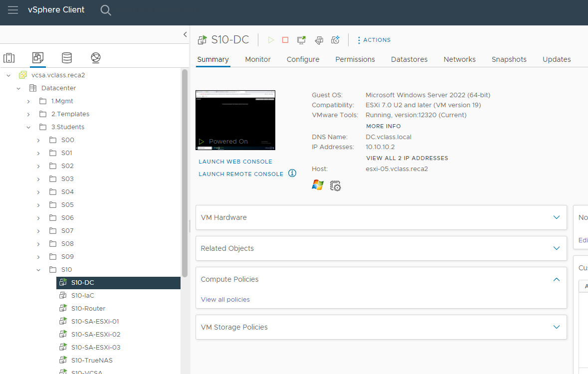This screenshot has width=588, height=374.
Task: Click remote console info icon
Action: pos(292,173)
